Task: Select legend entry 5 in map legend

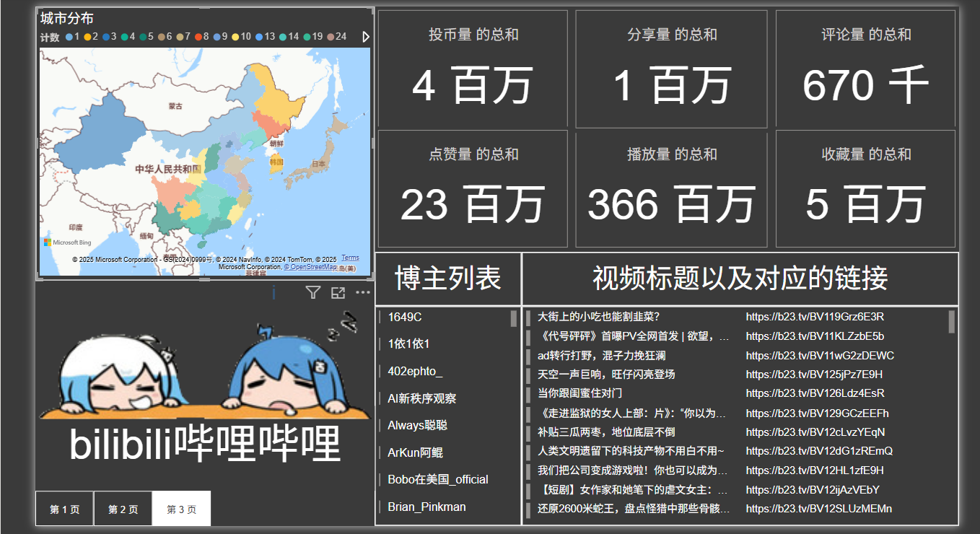Action: pyautogui.click(x=146, y=37)
